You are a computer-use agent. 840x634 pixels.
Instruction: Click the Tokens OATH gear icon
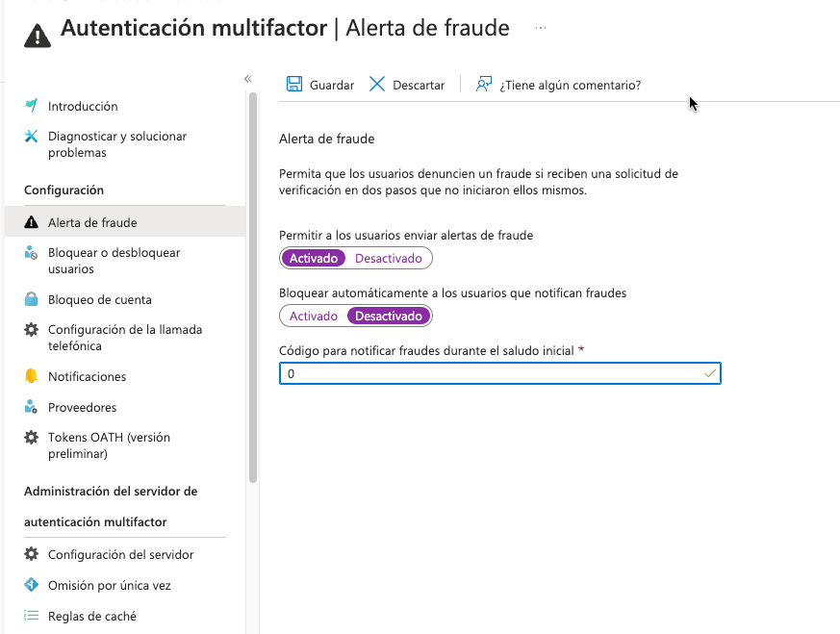(31, 438)
